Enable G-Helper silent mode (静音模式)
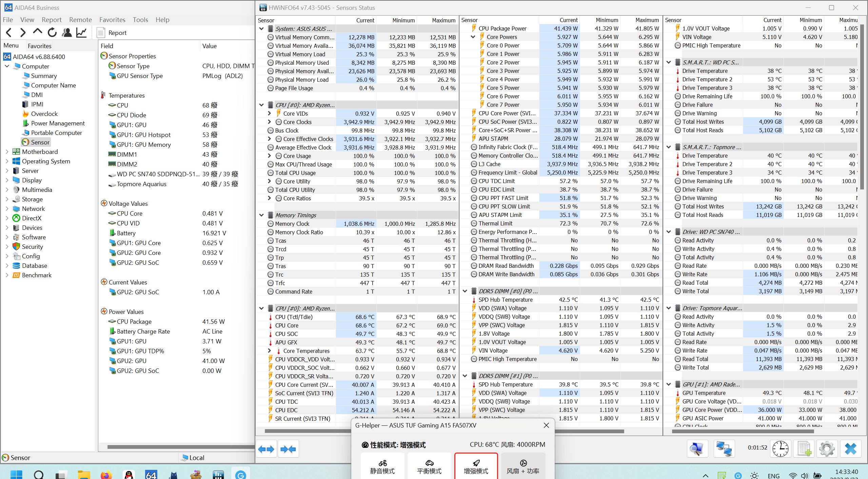 click(x=382, y=467)
